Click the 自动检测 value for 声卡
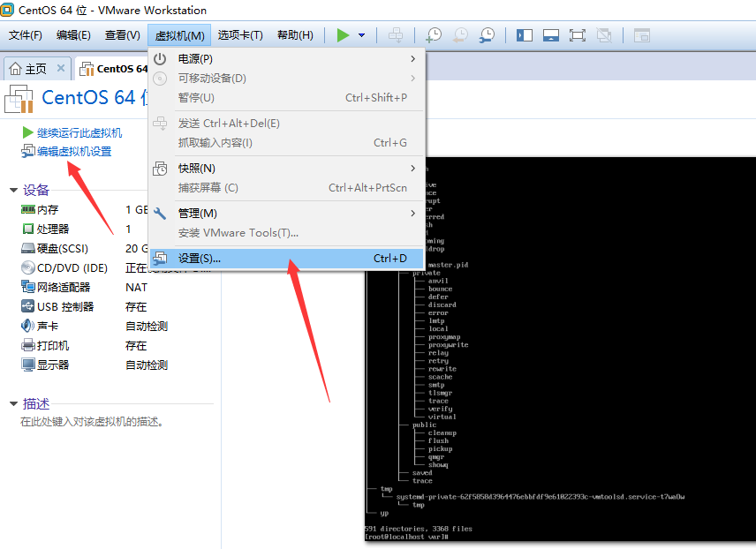This screenshot has width=756, height=549. point(147,327)
